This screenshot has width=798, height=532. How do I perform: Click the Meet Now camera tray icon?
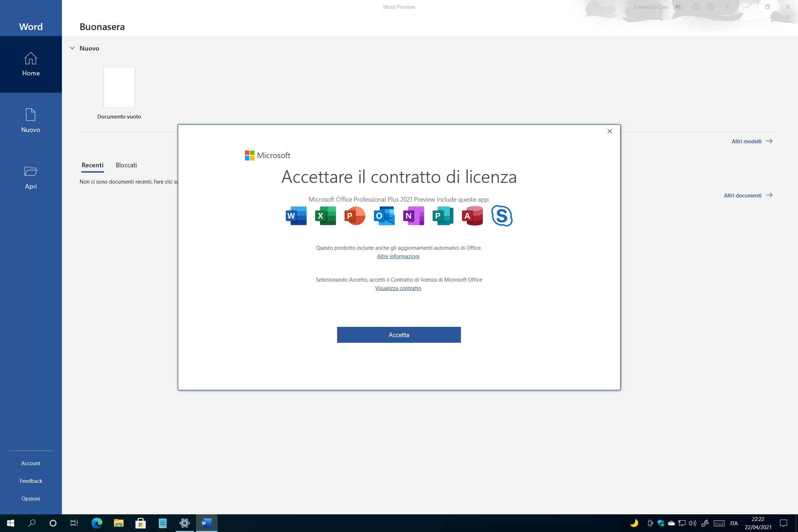coord(650,523)
